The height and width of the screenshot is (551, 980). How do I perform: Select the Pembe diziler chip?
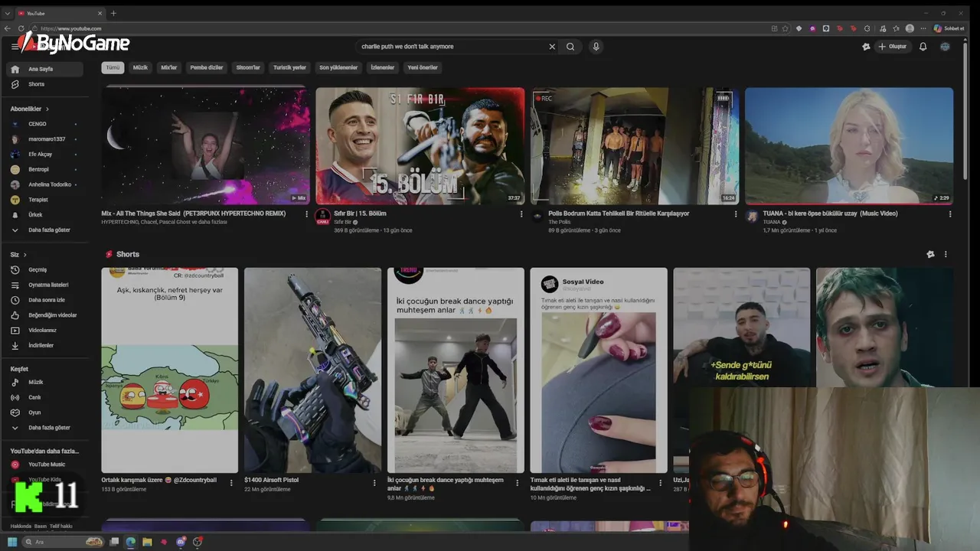(207, 67)
